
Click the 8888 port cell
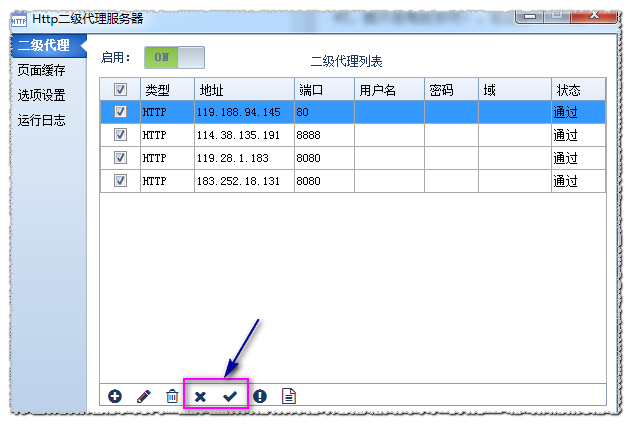pyautogui.click(x=324, y=135)
